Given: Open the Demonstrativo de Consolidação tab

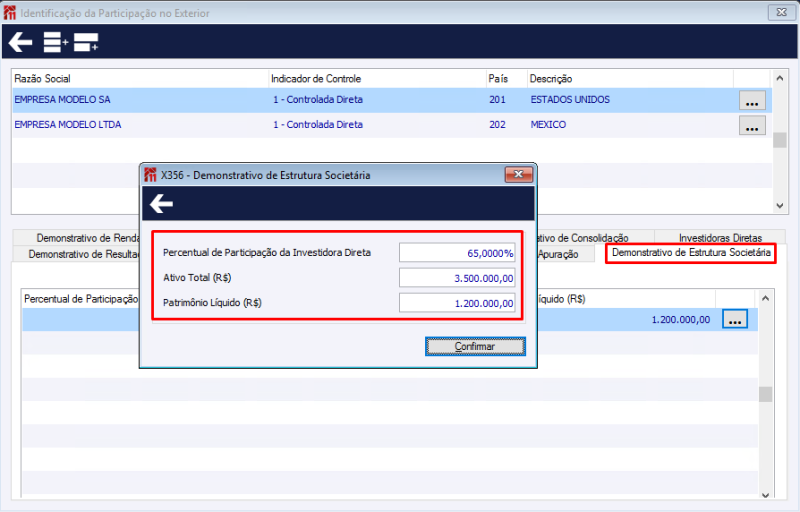Looking at the screenshot, I should click(x=595, y=238).
